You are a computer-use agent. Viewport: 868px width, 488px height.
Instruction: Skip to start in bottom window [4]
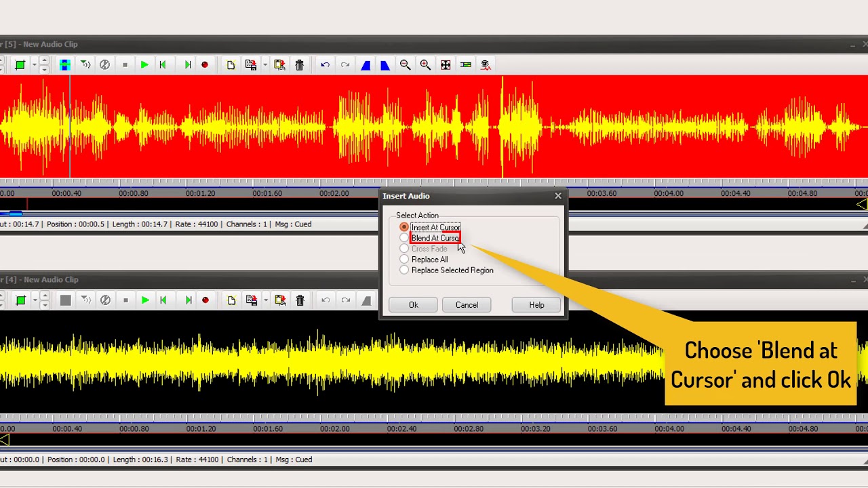(x=163, y=300)
